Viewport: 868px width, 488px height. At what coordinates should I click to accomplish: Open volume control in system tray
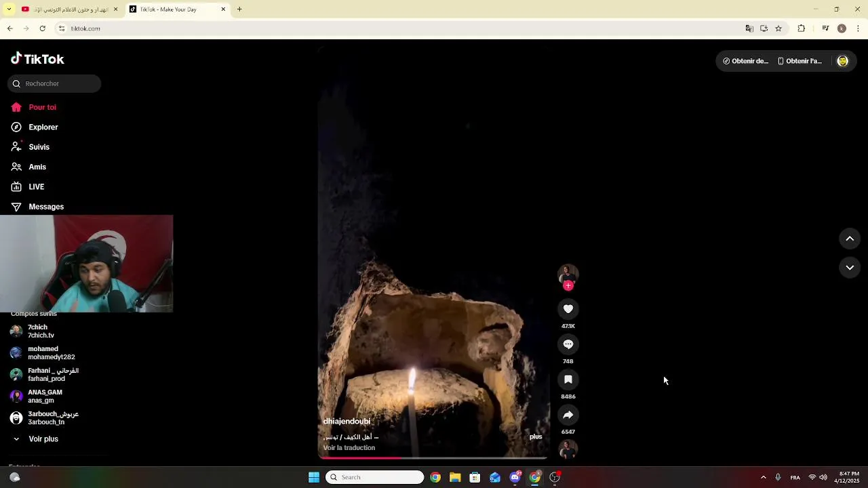coord(823,477)
